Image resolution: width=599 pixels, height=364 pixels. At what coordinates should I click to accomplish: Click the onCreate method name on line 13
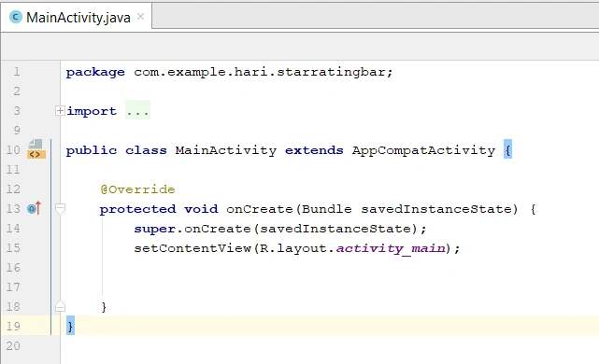[260, 209]
